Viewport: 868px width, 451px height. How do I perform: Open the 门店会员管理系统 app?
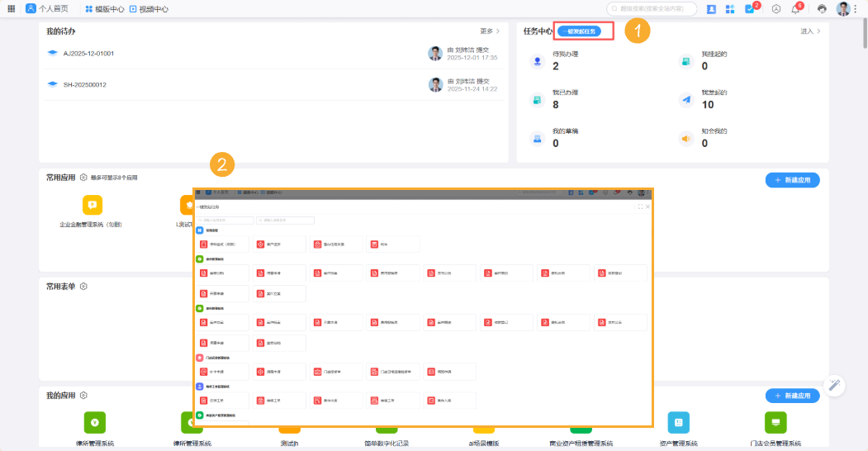[x=775, y=422]
